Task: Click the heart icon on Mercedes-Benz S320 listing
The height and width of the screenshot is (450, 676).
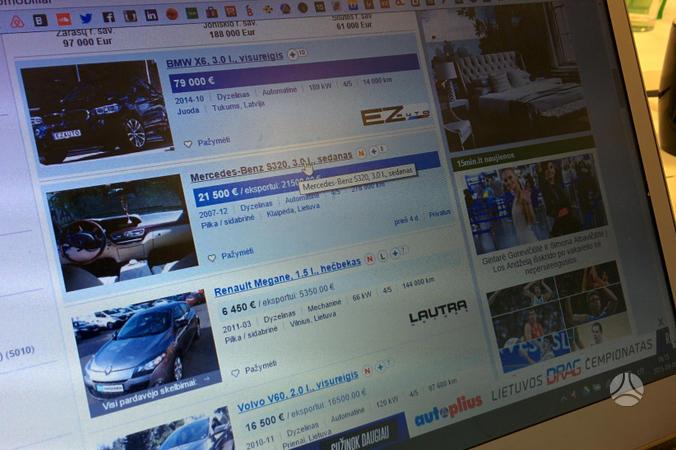Action: click(x=212, y=258)
